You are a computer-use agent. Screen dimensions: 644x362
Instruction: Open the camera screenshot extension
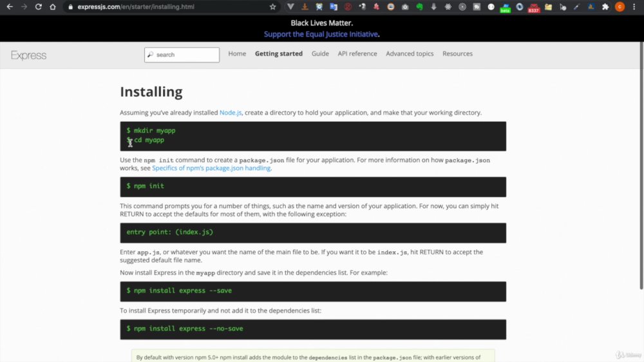click(405, 6)
